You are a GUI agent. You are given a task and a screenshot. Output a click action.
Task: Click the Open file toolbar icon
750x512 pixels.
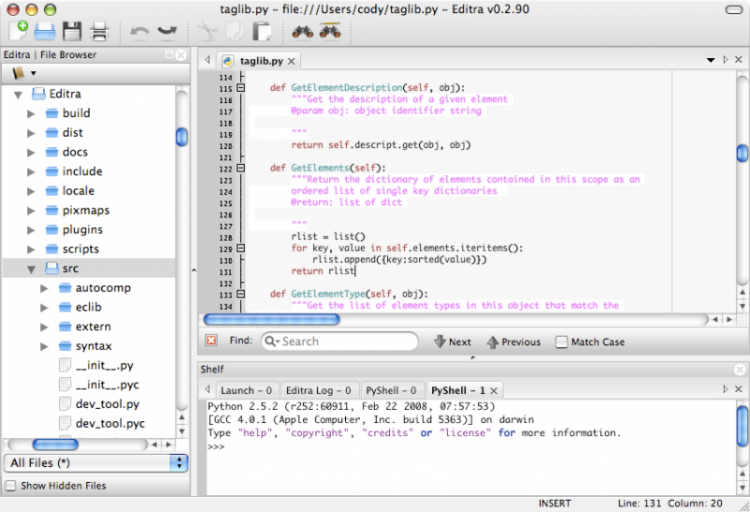click(x=45, y=31)
